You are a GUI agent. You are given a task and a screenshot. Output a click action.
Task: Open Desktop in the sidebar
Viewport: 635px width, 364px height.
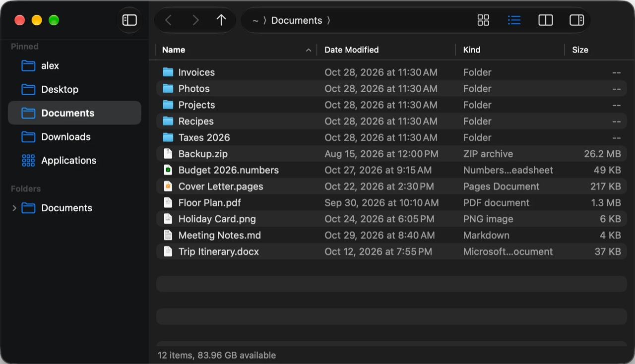(74, 89)
